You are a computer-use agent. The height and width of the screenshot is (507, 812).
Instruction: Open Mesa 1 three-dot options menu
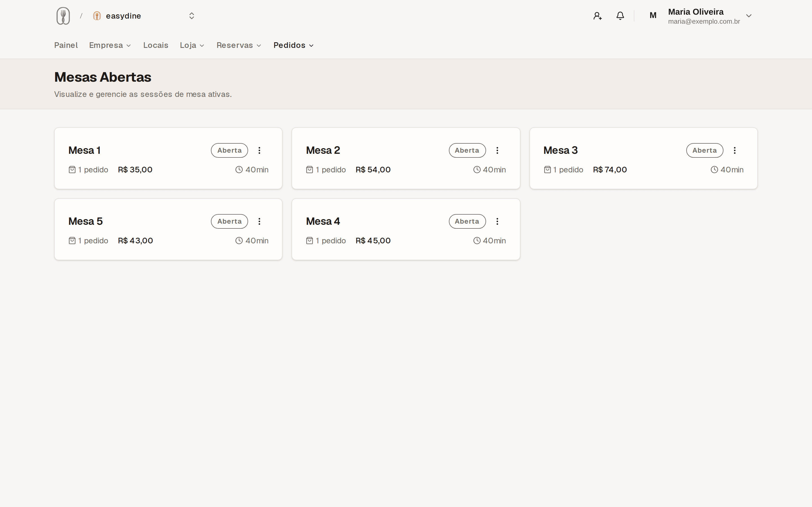[x=259, y=150]
